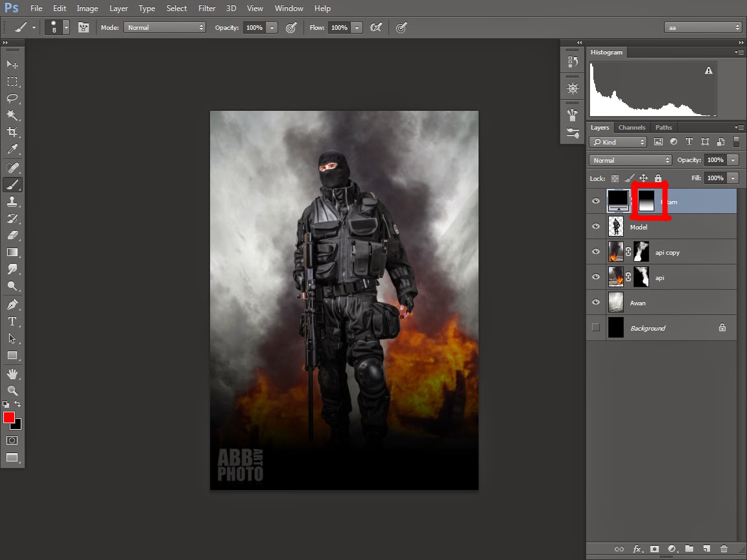The image size is (747, 560).
Task: Select the Eyedropper tool
Action: (12, 149)
